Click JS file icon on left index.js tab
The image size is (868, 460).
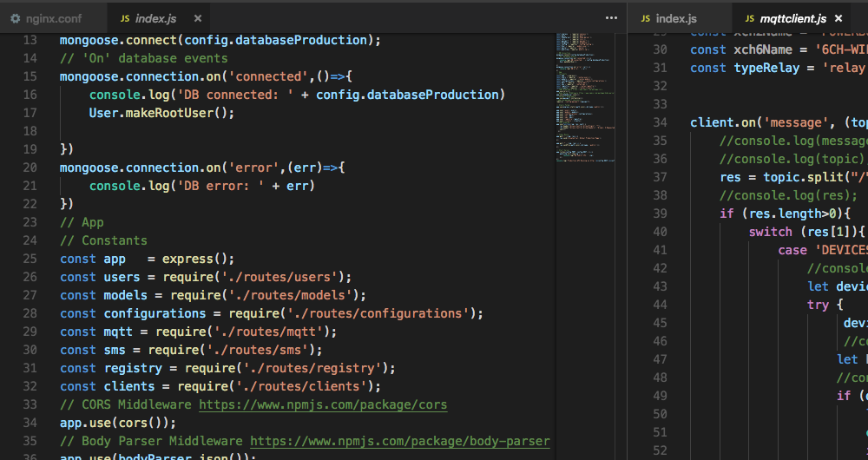(125, 18)
